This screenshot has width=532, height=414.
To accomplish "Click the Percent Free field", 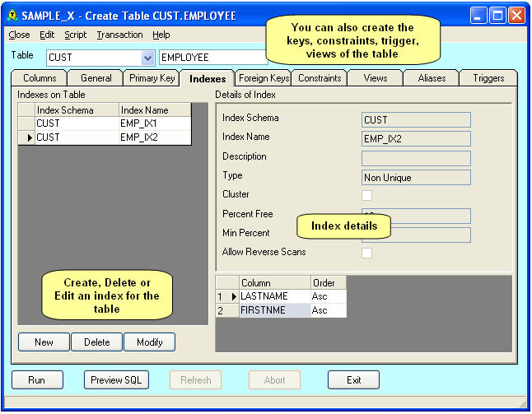I will point(416,216).
